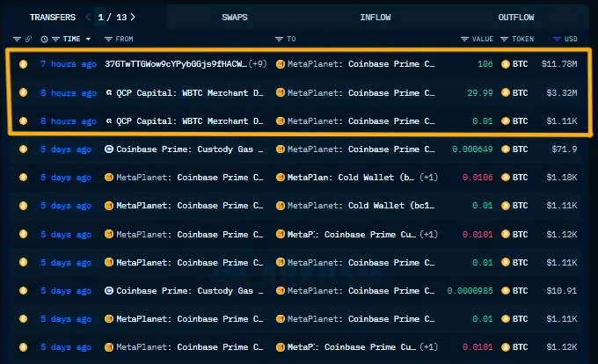Click BTC token icon in $3.32M row
598x364 pixels.
[506, 92]
